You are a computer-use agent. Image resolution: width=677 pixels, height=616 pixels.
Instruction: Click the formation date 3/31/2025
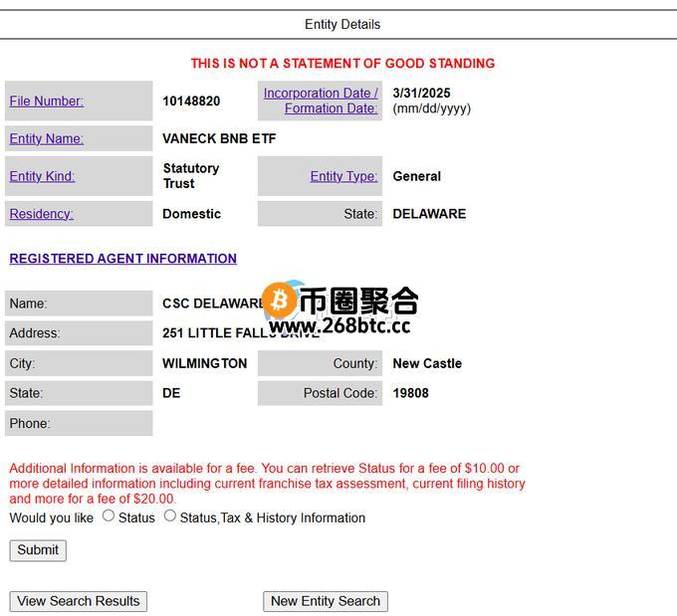tap(421, 93)
